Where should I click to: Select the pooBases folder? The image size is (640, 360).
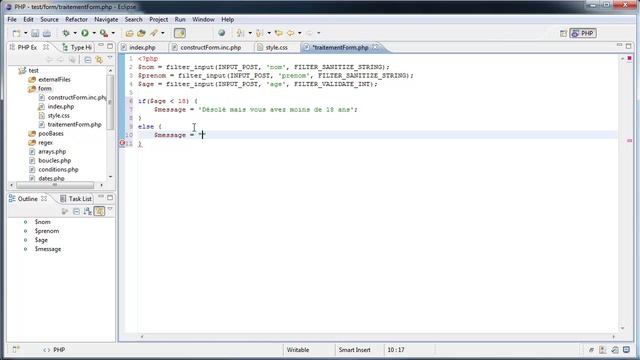(51, 133)
